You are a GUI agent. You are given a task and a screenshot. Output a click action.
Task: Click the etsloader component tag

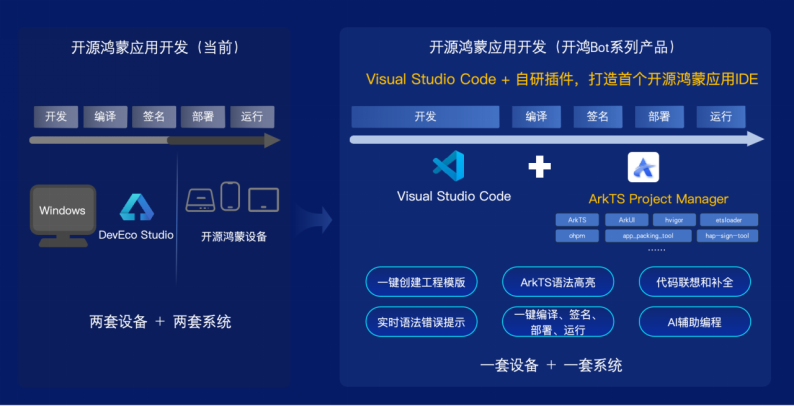(x=729, y=220)
